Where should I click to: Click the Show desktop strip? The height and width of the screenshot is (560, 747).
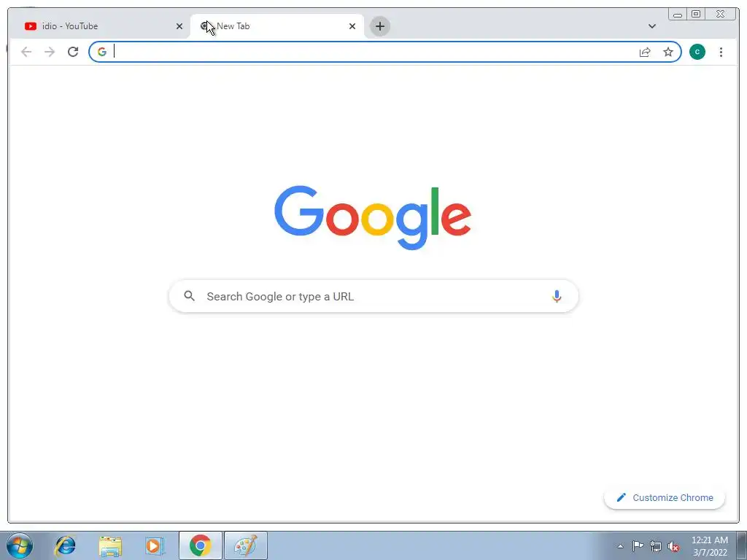(742, 545)
